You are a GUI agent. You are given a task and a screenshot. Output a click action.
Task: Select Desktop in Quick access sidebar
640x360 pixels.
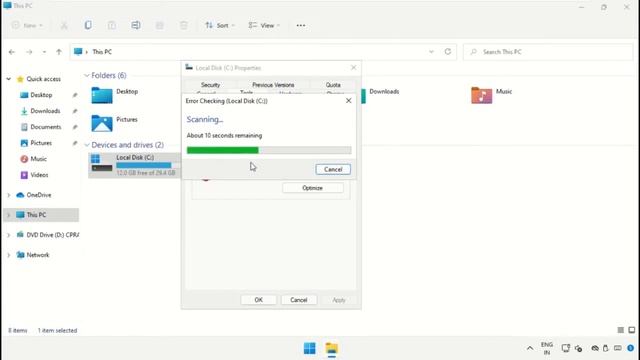pyautogui.click(x=41, y=95)
